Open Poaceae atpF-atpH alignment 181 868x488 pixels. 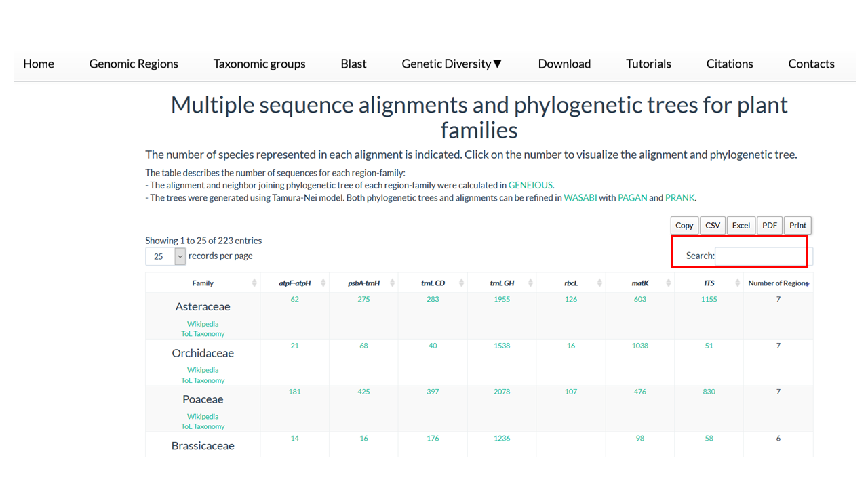click(x=294, y=392)
